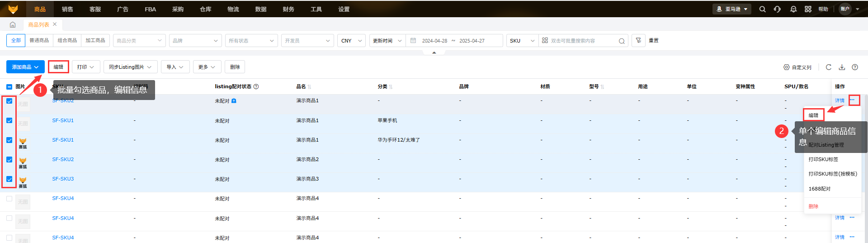Click the global search magnifier icon

click(762, 9)
